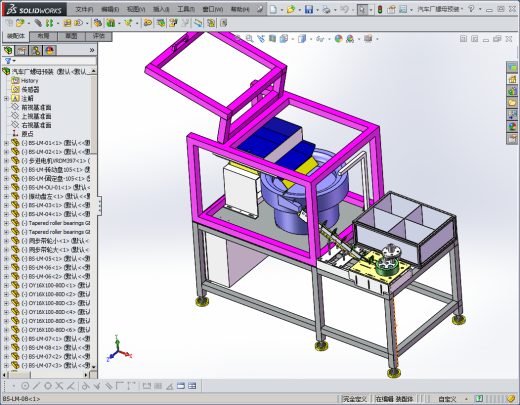Viewport: 520px width, 405px height.
Task: Click the Edit Appearance color sphere icon
Action: pos(338,39)
